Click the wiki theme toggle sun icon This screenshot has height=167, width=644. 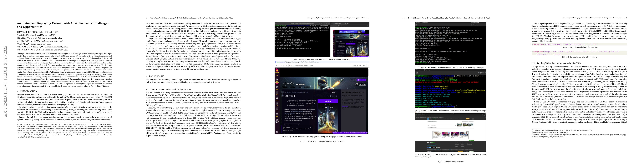(x=365, y=84)
